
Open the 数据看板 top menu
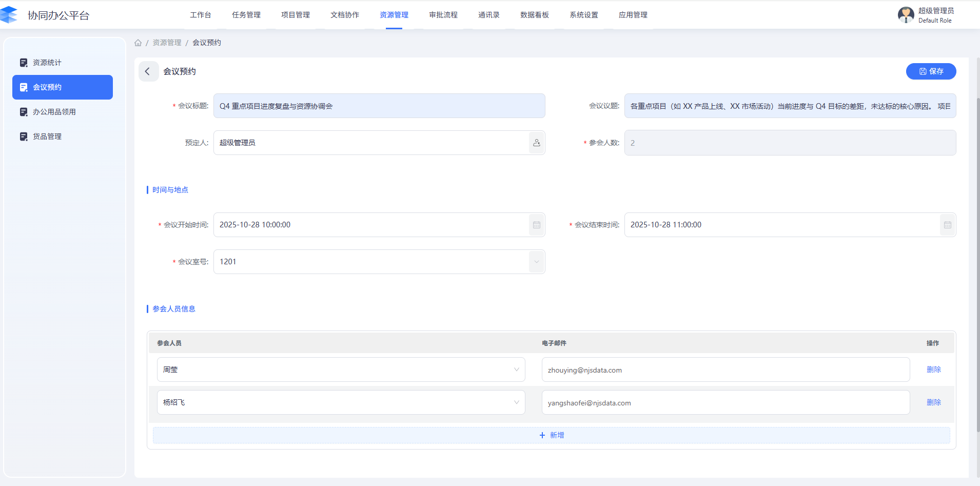click(x=534, y=15)
